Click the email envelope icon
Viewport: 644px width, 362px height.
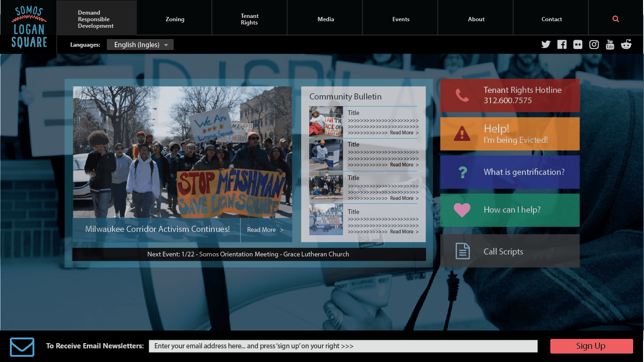(22, 347)
